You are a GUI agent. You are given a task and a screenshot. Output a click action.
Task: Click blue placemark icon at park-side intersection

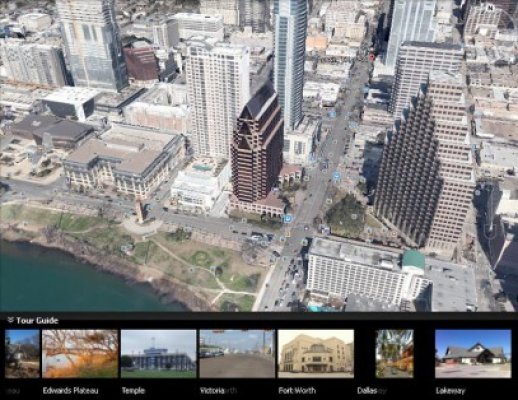pyautogui.click(x=287, y=219)
